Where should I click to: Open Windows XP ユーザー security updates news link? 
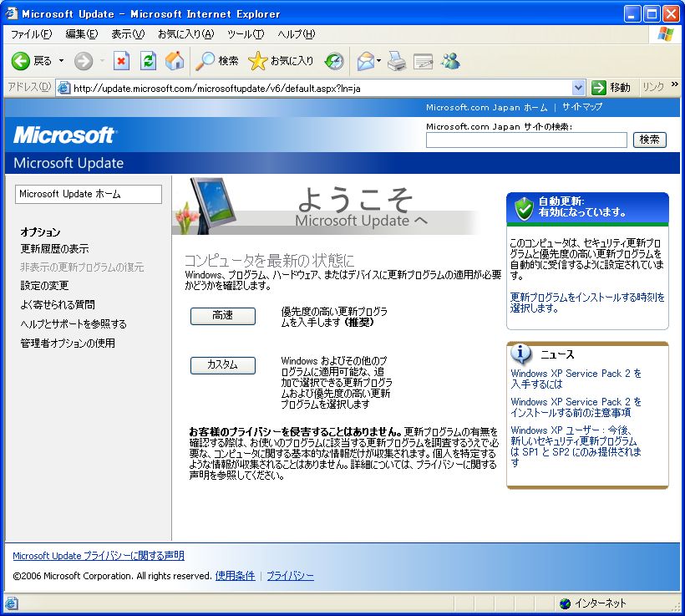pyautogui.click(x=576, y=446)
